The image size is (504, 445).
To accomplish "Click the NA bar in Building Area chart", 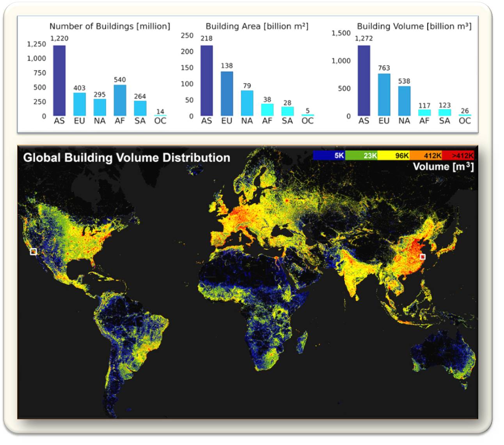I will pyautogui.click(x=247, y=103).
